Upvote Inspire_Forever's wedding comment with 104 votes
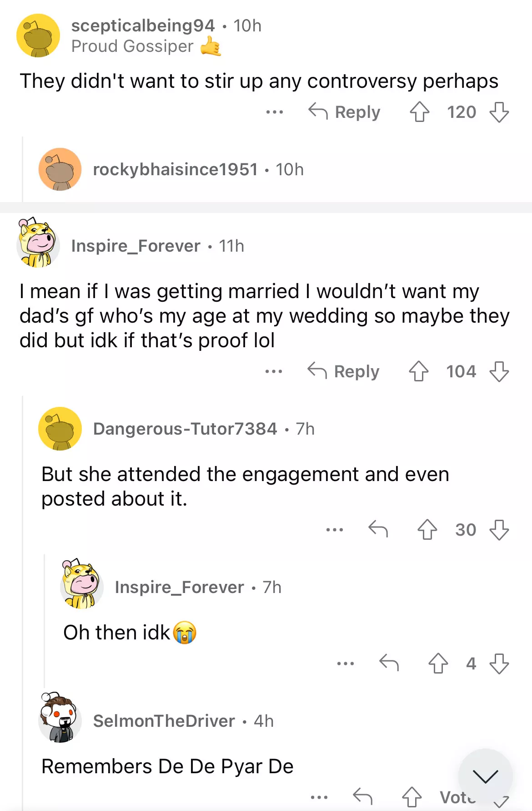Image resolution: width=532 pixels, height=811 pixels. [418, 371]
